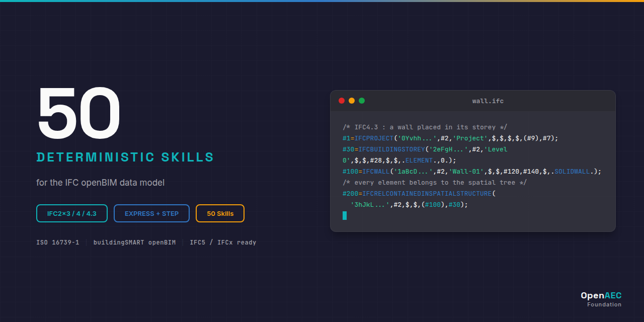Click the red close dot on code window
644x322 pixels.
(x=342, y=101)
